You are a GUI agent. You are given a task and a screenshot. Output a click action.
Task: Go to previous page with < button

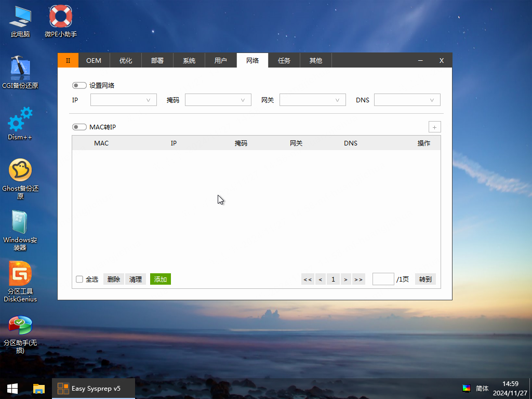(321, 279)
